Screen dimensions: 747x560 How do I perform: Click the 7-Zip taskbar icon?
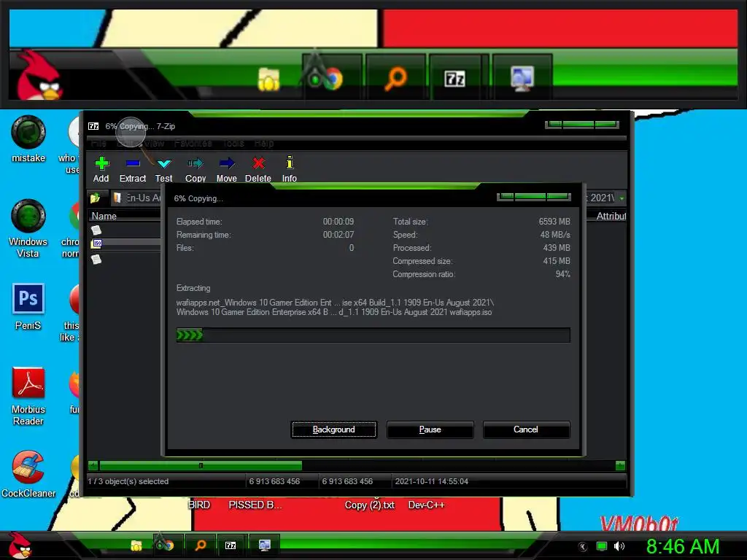231,545
